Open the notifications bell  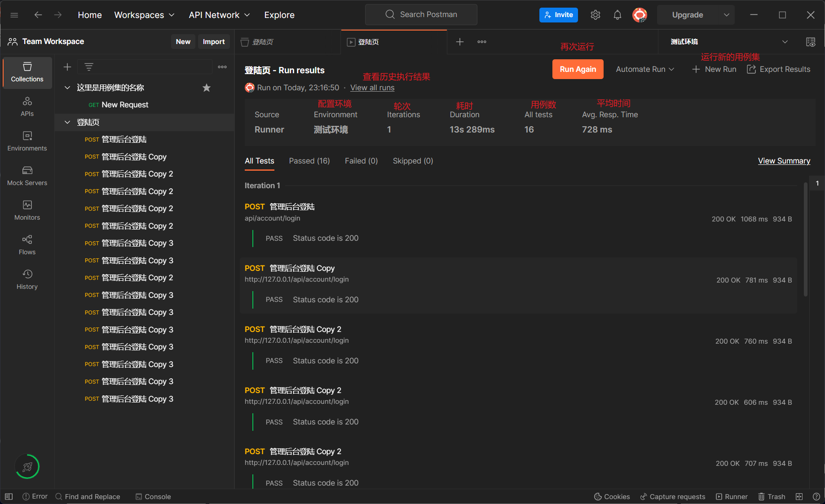coord(618,15)
